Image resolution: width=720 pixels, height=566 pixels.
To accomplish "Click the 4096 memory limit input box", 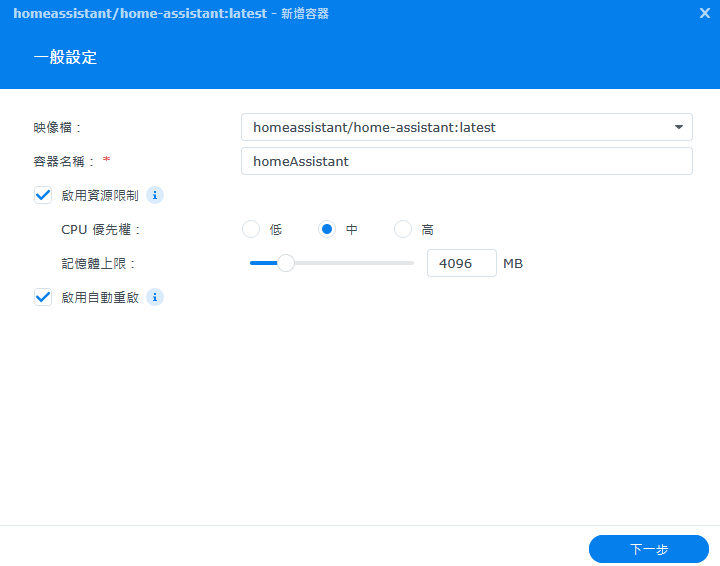I will pos(461,263).
